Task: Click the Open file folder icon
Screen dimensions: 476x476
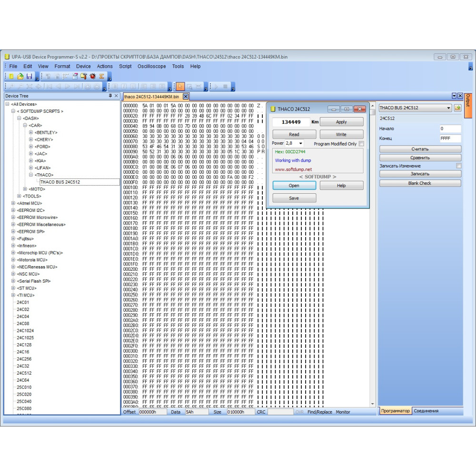Action: (20, 76)
